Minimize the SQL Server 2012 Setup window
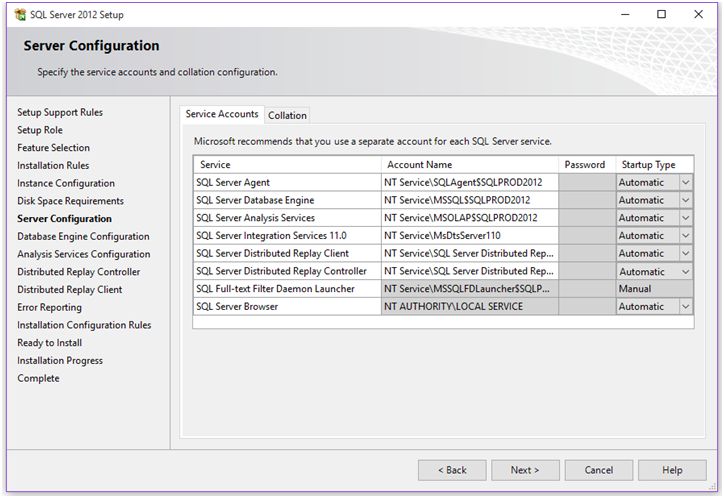The width and height of the screenshot is (724, 498). 625,14
